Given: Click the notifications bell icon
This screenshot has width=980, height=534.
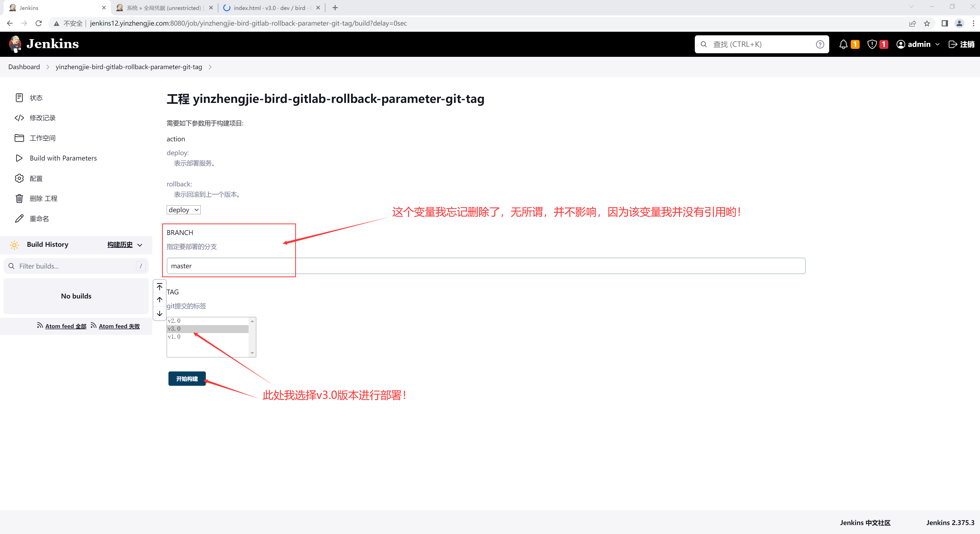Looking at the screenshot, I should coord(843,44).
